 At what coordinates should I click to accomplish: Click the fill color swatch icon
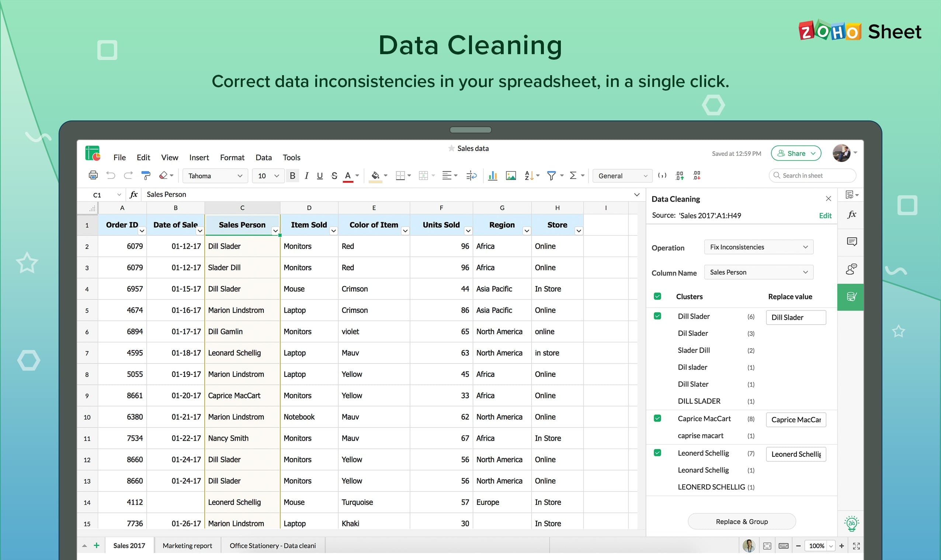point(375,175)
